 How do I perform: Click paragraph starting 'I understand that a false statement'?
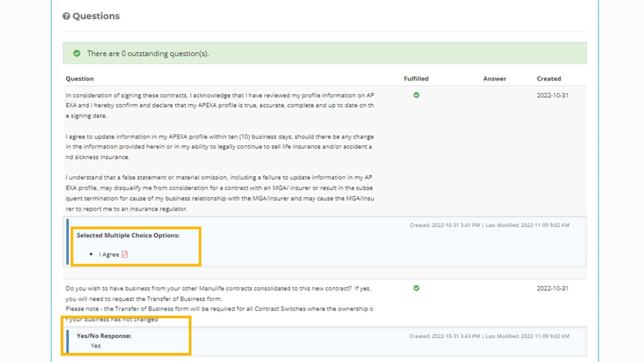coord(220,193)
